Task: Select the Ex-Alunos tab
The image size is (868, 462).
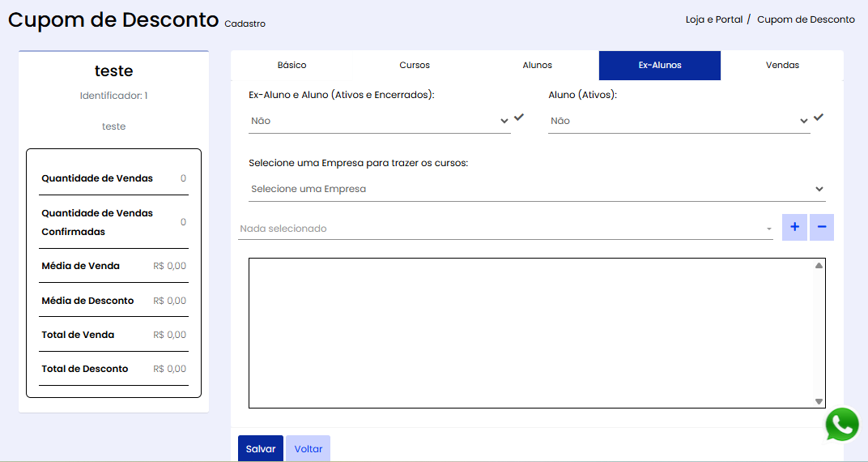Action: click(x=660, y=65)
